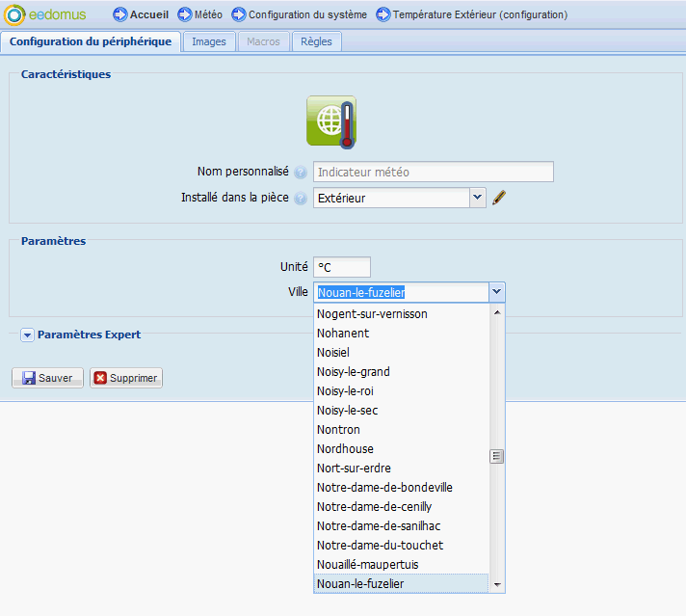Switch to the Images tab
The width and height of the screenshot is (686, 616).
(x=209, y=41)
